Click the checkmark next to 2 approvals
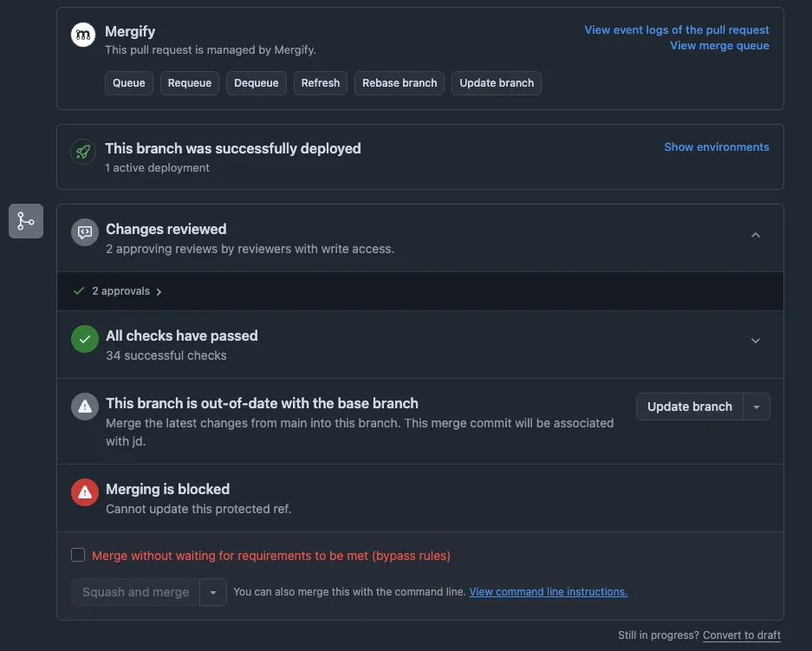 pos(78,290)
